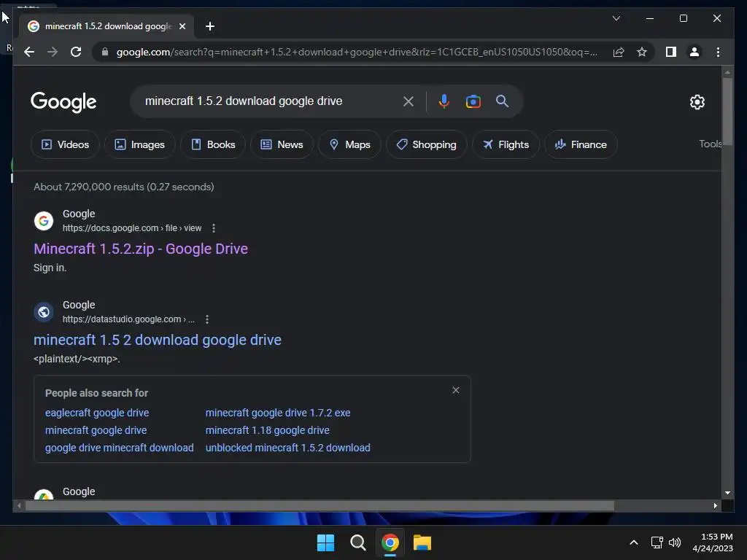This screenshot has width=747, height=560.
Task: Open Minecraft 1.5.2.zip - Google Drive result
Action: coord(141,249)
